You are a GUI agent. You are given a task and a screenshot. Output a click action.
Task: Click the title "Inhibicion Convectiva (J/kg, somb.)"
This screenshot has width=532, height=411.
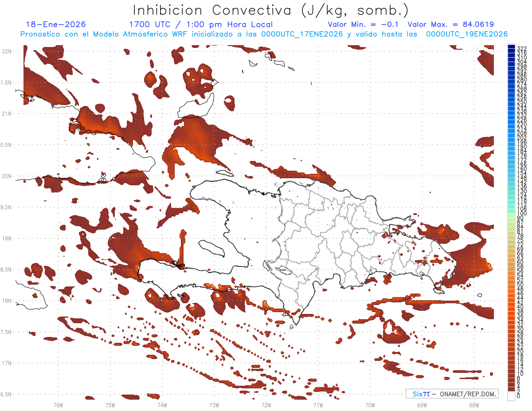coord(271,10)
